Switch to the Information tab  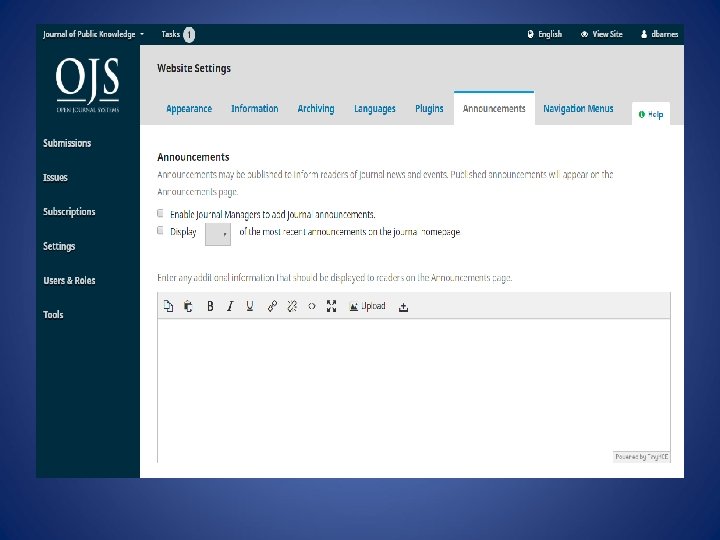click(x=255, y=109)
